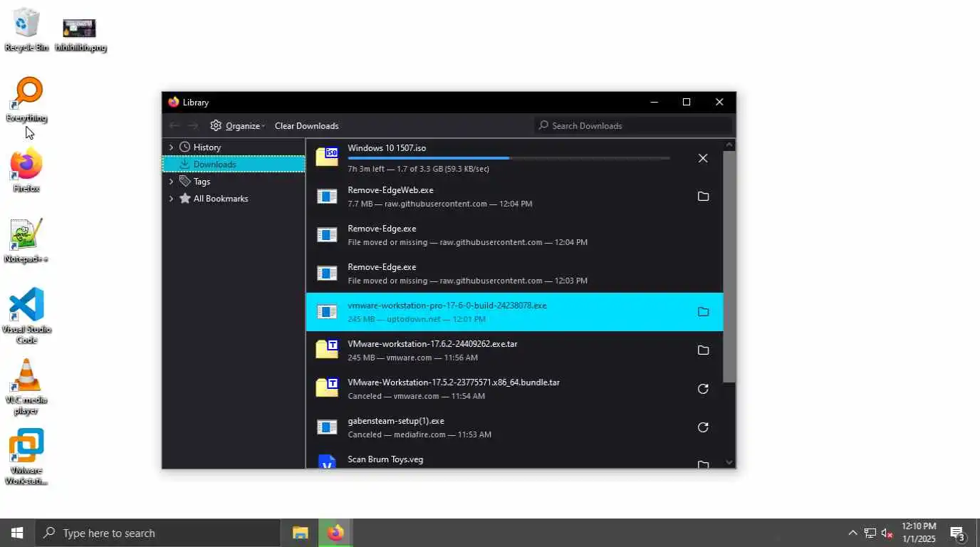Select Downloads in the sidebar
Image resolution: width=980 pixels, height=547 pixels.
[x=234, y=165]
